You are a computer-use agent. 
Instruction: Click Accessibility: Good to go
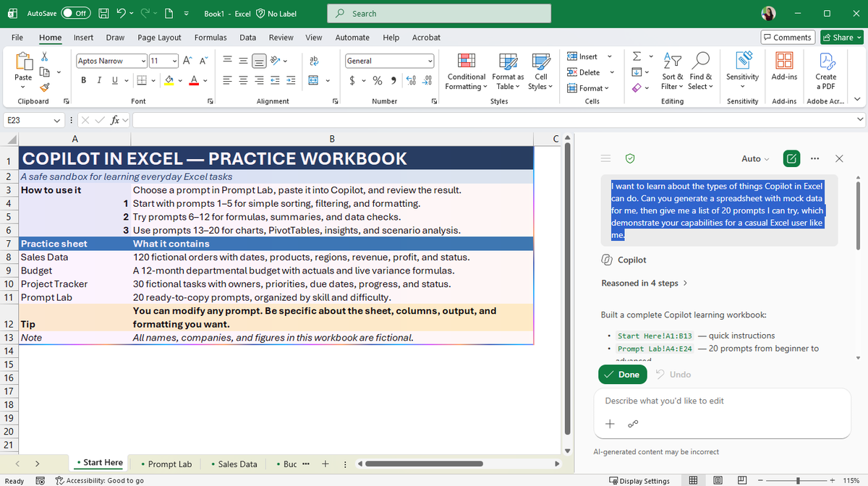point(99,480)
